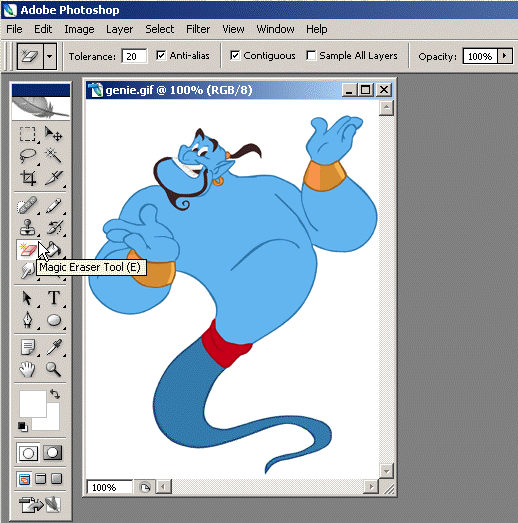Choose Full Screen Mode

pyautogui.click(x=56, y=479)
